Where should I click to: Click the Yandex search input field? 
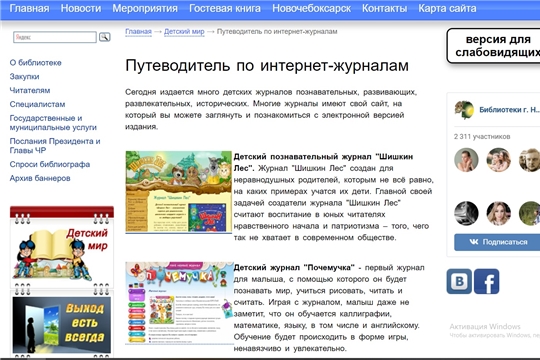click(55, 37)
